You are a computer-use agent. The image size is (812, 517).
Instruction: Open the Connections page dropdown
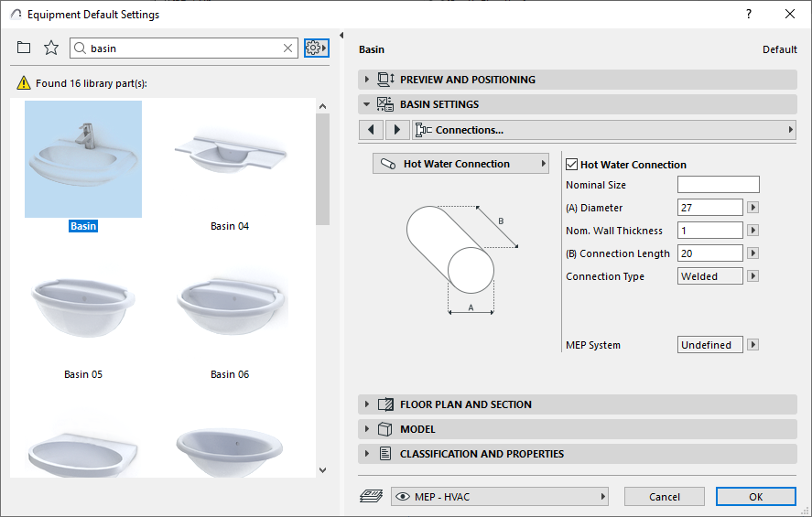point(604,130)
